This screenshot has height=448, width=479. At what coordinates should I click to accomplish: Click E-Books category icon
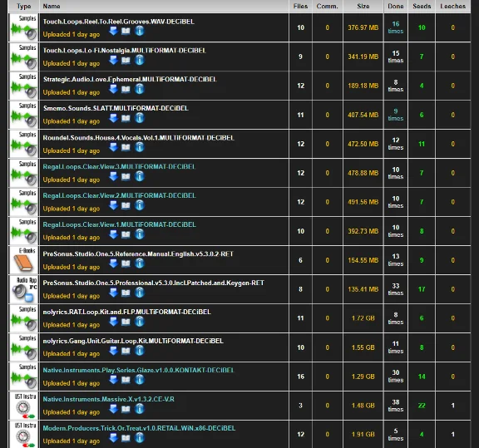point(24,260)
